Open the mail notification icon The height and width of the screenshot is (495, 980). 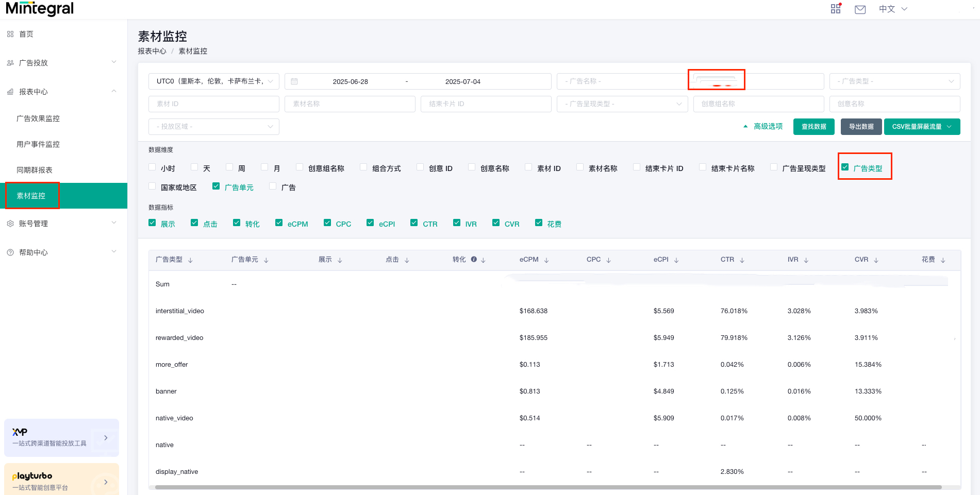click(x=859, y=9)
